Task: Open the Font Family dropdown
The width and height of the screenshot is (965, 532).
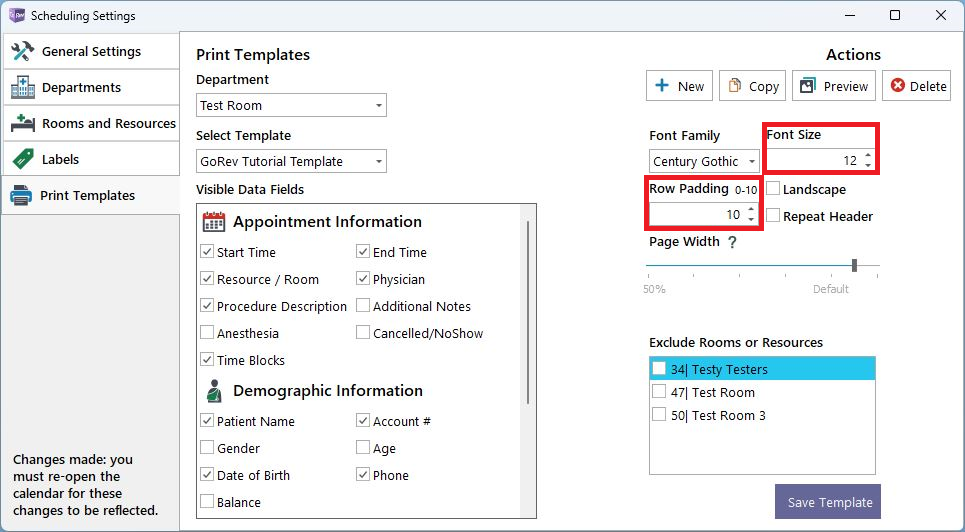Action: pyautogui.click(x=705, y=161)
